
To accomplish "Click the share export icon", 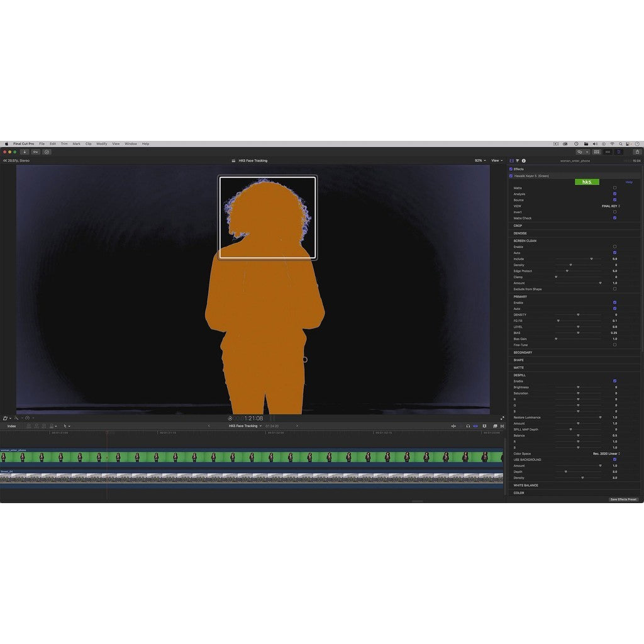I will (638, 152).
